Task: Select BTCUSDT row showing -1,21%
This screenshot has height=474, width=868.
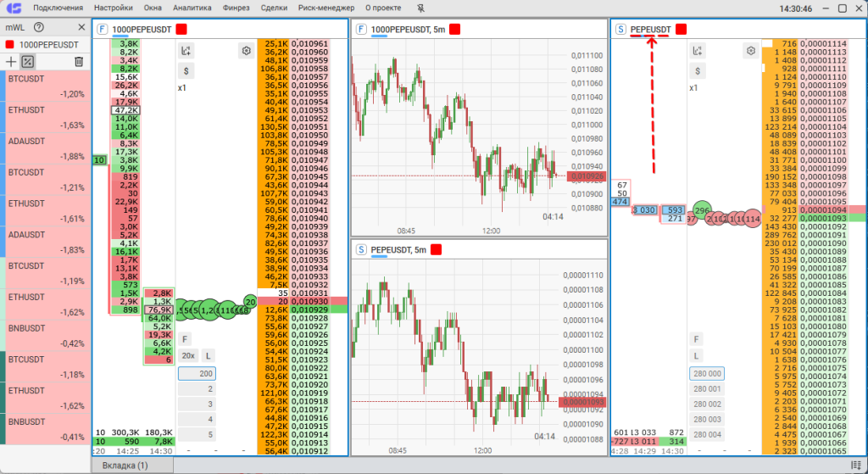Action: click(x=47, y=180)
